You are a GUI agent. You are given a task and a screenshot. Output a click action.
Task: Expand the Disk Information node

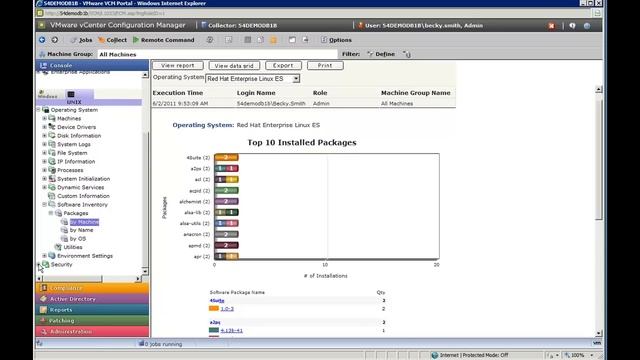(x=44, y=136)
